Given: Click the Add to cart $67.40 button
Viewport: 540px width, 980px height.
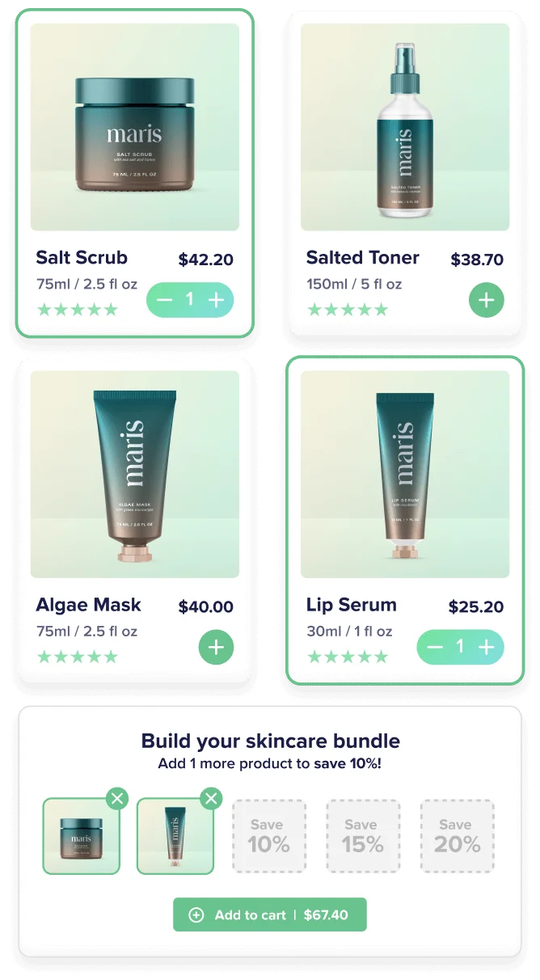Looking at the screenshot, I should point(270,915).
